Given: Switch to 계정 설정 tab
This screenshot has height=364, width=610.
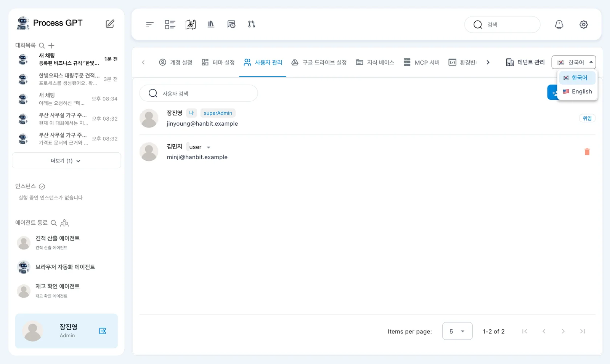Looking at the screenshot, I should tap(176, 62).
